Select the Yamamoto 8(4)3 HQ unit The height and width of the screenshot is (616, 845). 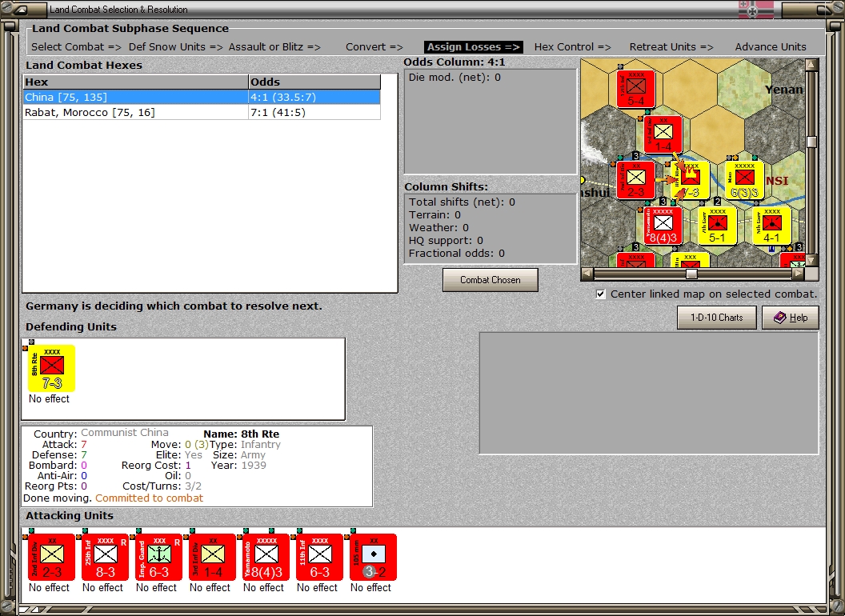pos(266,558)
